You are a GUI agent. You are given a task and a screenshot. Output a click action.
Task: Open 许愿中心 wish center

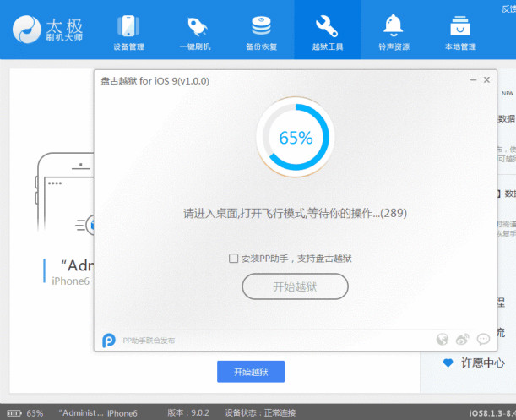pos(483,363)
